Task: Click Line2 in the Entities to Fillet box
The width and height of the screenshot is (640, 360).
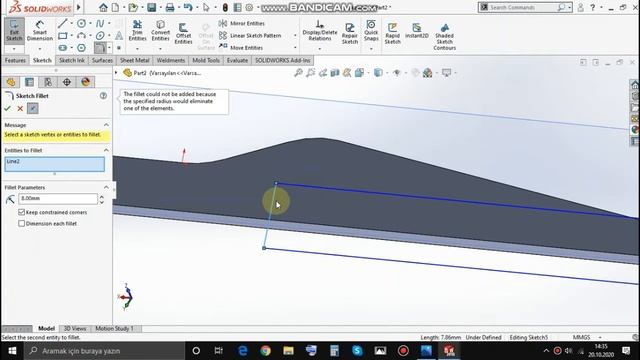Action: pyautogui.click(x=13, y=162)
